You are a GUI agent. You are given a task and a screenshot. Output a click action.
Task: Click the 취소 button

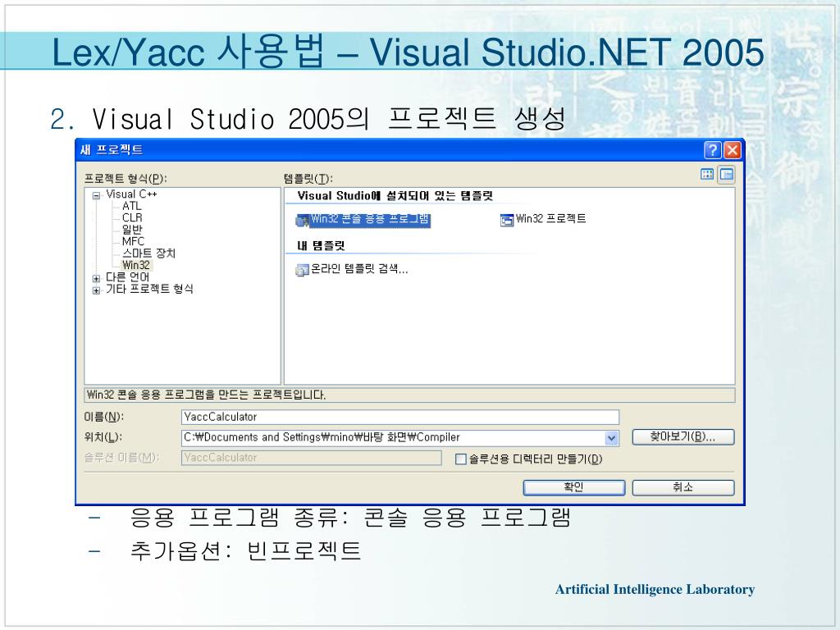coord(683,487)
